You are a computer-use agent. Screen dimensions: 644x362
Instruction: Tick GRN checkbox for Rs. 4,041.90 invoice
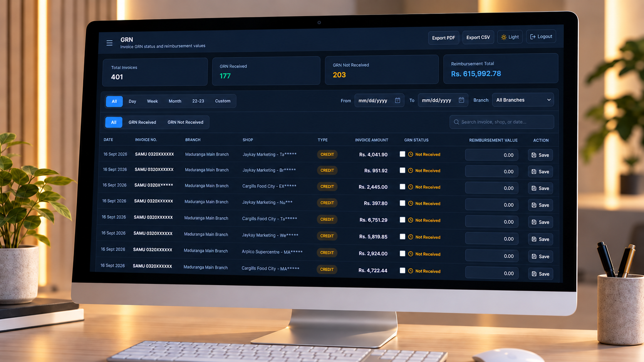coord(402,154)
